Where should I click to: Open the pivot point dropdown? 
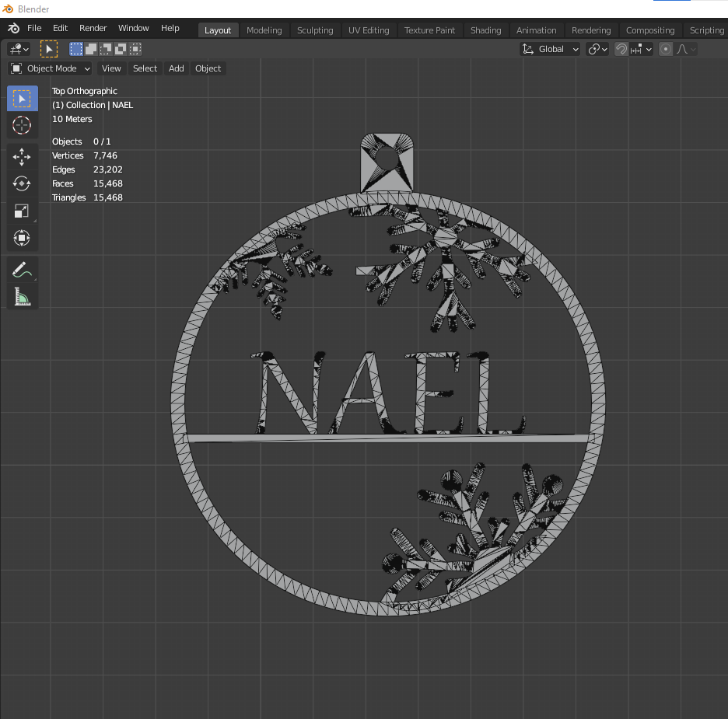pyautogui.click(x=597, y=49)
